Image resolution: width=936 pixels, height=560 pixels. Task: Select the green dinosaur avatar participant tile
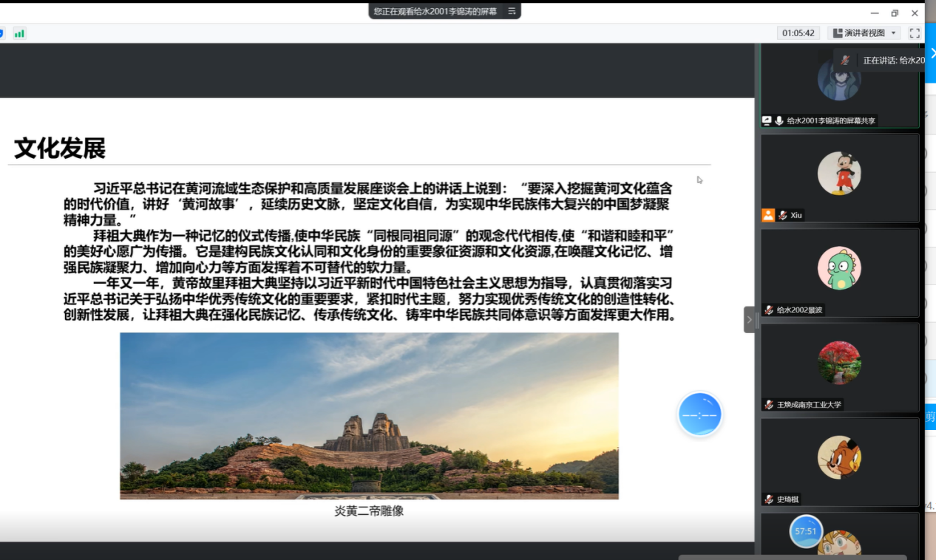(x=839, y=268)
